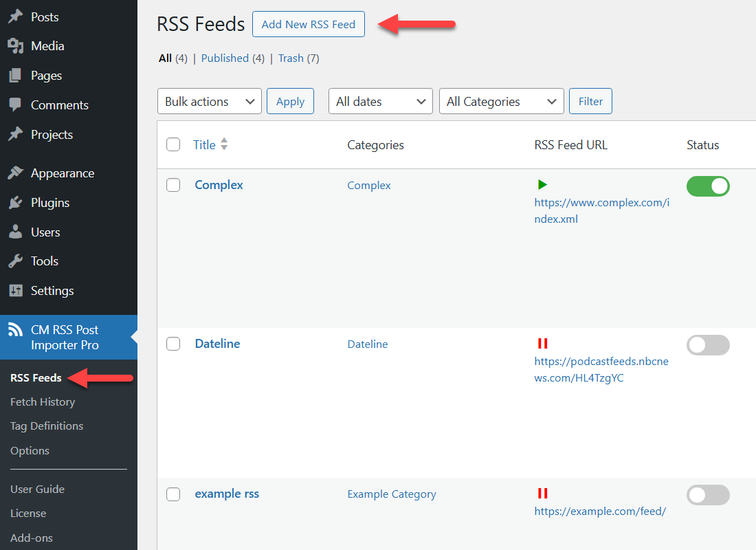Open the Add-ons submenu item
Image resolution: width=756 pixels, height=550 pixels.
(32, 538)
